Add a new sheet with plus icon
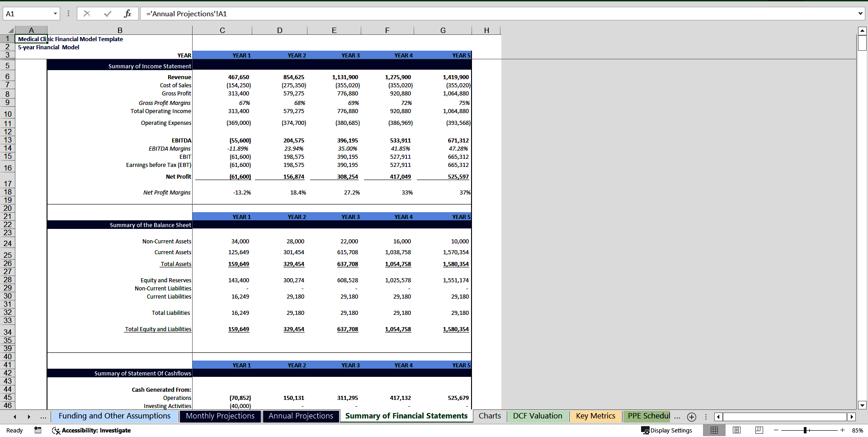The width and height of the screenshot is (868, 437). click(x=691, y=417)
